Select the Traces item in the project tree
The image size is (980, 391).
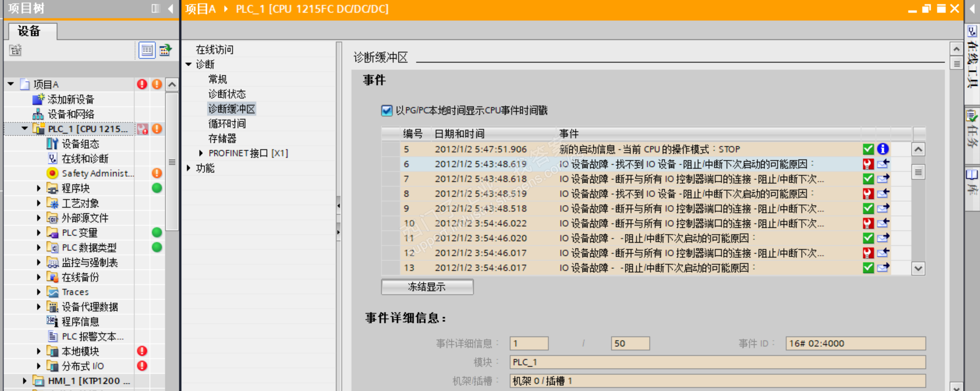click(x=75, y=292)
